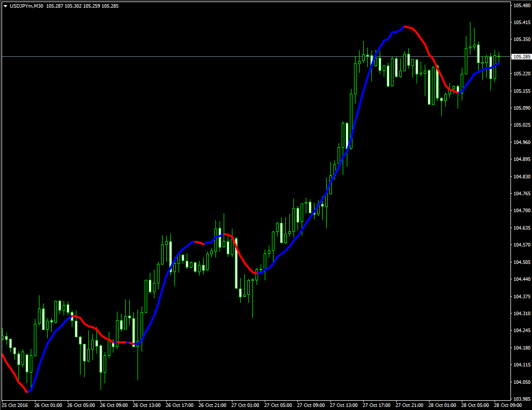Click the 105.090 price axis label
The image size is (532, 410).
[x=522, y=108]
